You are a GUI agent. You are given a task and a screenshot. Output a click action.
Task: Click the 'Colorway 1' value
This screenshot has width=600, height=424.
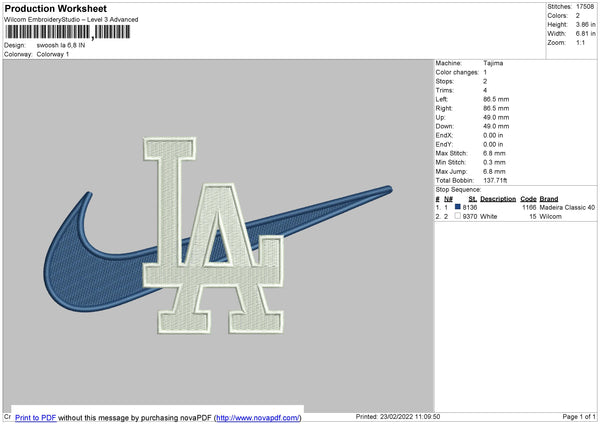pos(53,54)
